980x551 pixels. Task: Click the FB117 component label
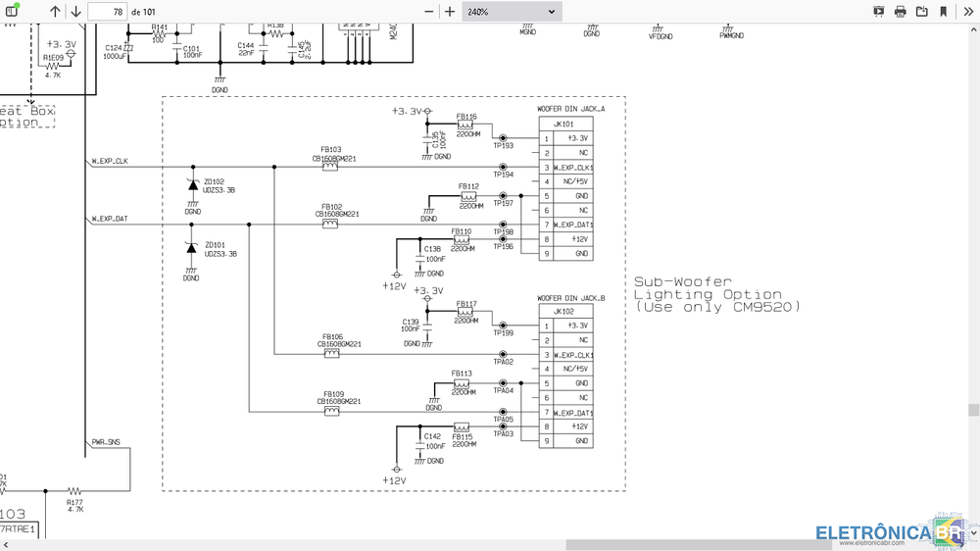tap(466, 304)
